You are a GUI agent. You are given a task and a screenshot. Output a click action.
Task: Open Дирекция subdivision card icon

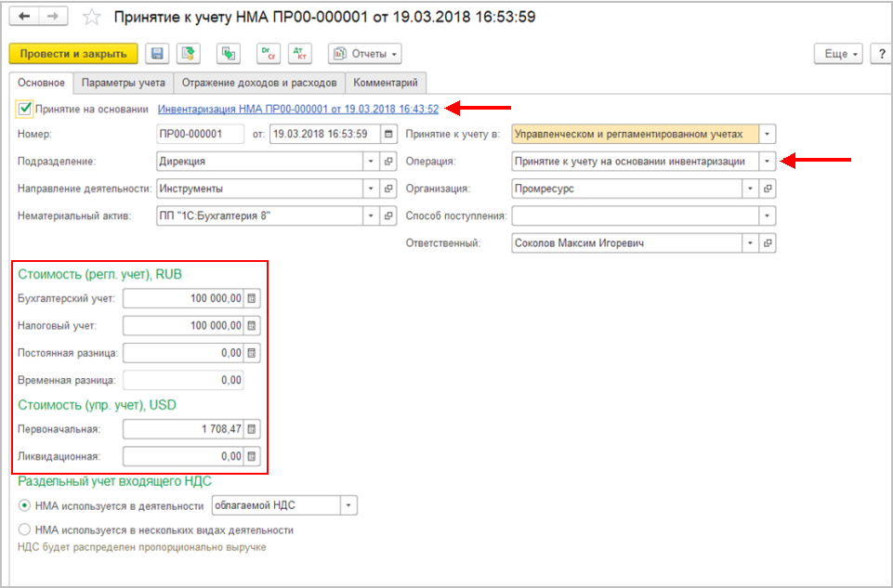(388, 161)
